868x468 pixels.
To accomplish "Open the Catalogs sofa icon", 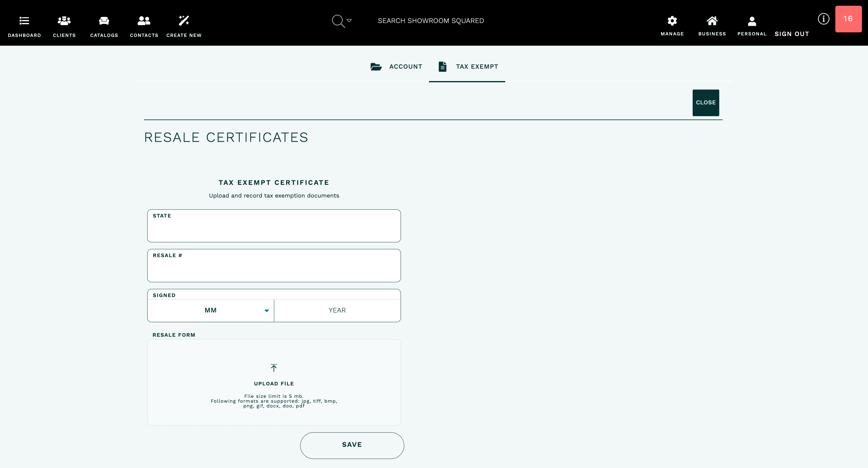I will [x=104, y=21].
